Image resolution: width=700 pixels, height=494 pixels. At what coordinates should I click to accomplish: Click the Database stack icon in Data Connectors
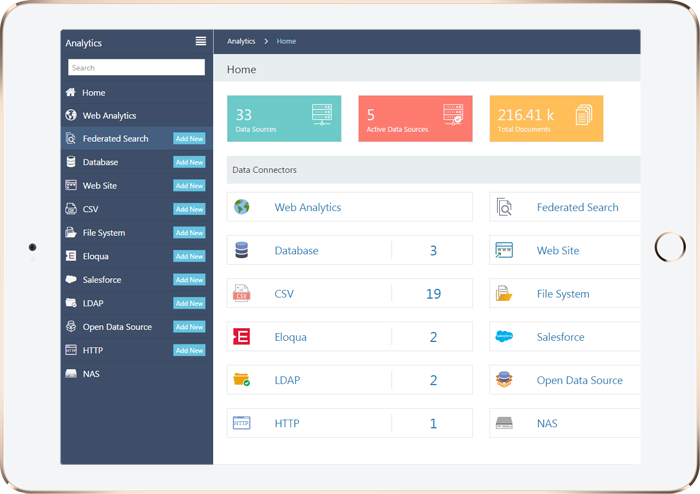tap(242, 250)
